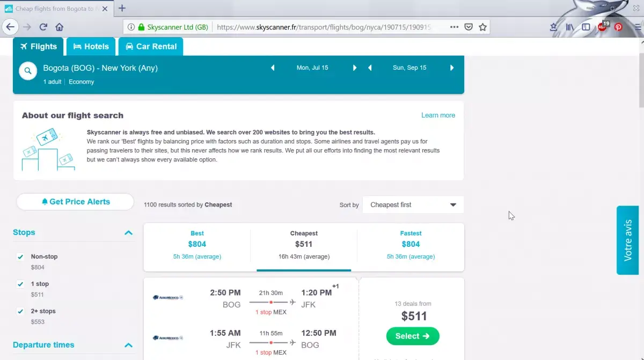Viewport: 644px width, 360px height.
Task: Click the 2:50 PM BOG departure time
Action: click(x=225, y=293)
